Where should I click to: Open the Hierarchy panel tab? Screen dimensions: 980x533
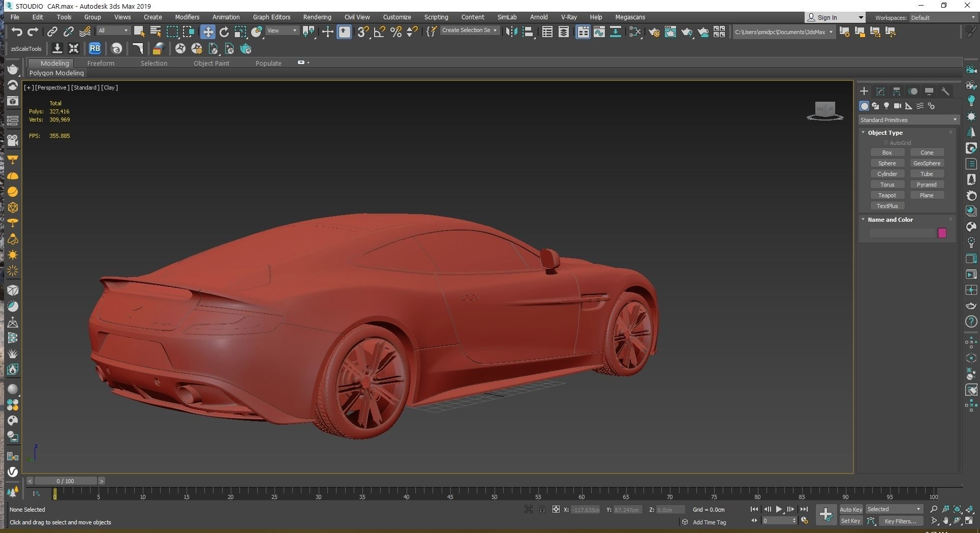[897, 92]
